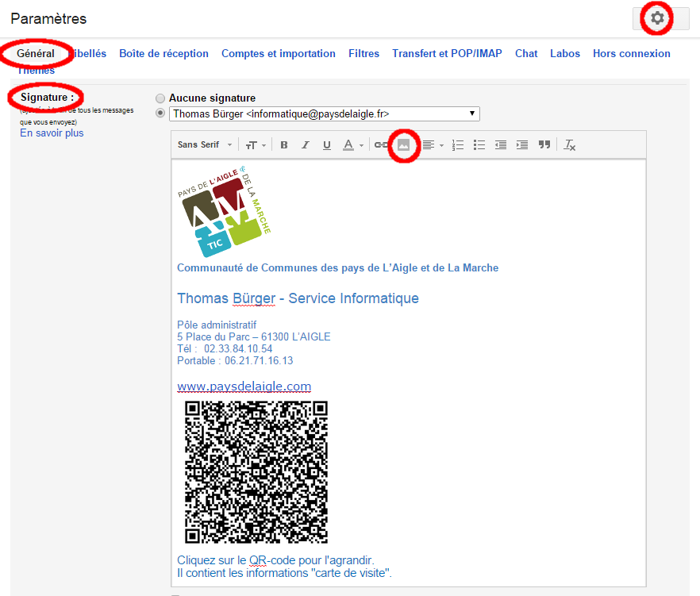Apply underline formatting to signature text
The image size is (700, 596).
point(326,145)
